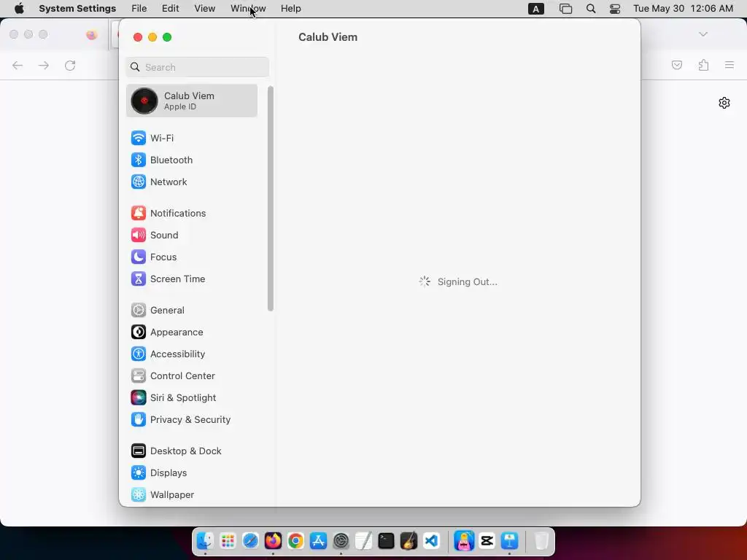Open Wallpaper settings
This screenshot has width=747, height=560.
(x=192, y=495)
